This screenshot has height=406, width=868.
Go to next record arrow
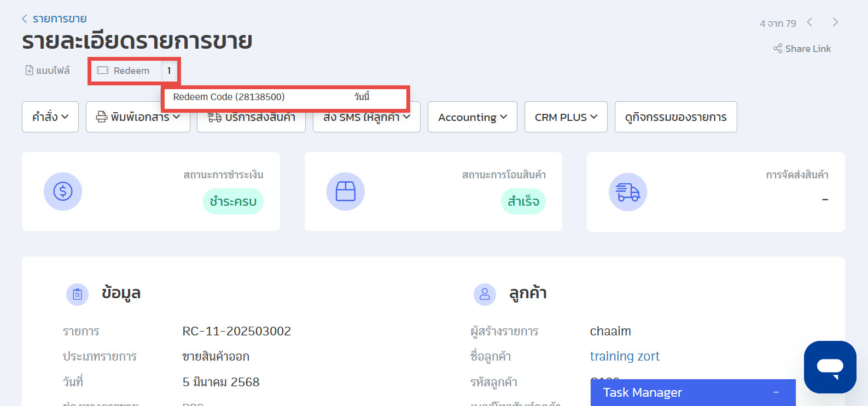pyautogui.click(x=835, y=22)
